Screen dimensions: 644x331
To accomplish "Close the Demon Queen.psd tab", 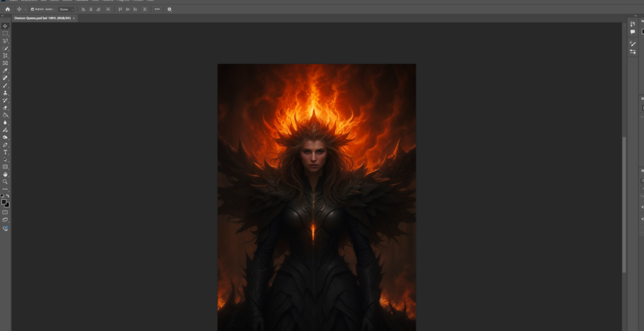I will click(74, 18).
